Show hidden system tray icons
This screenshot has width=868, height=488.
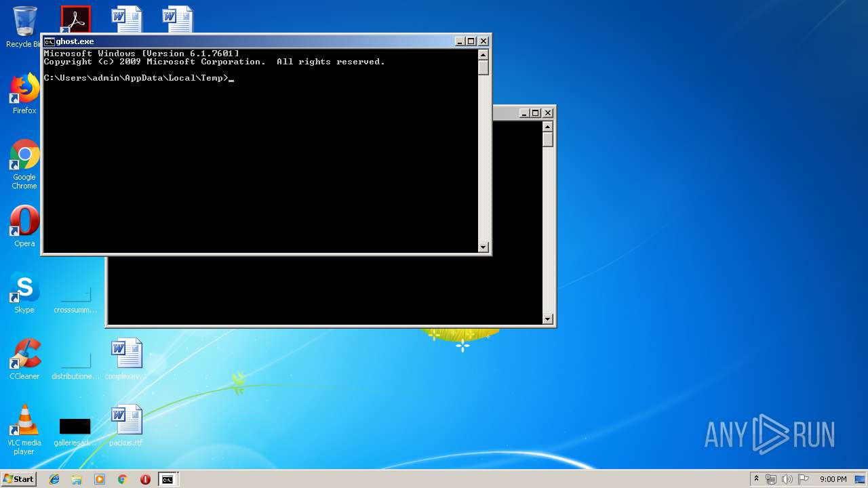pos(756,479)
